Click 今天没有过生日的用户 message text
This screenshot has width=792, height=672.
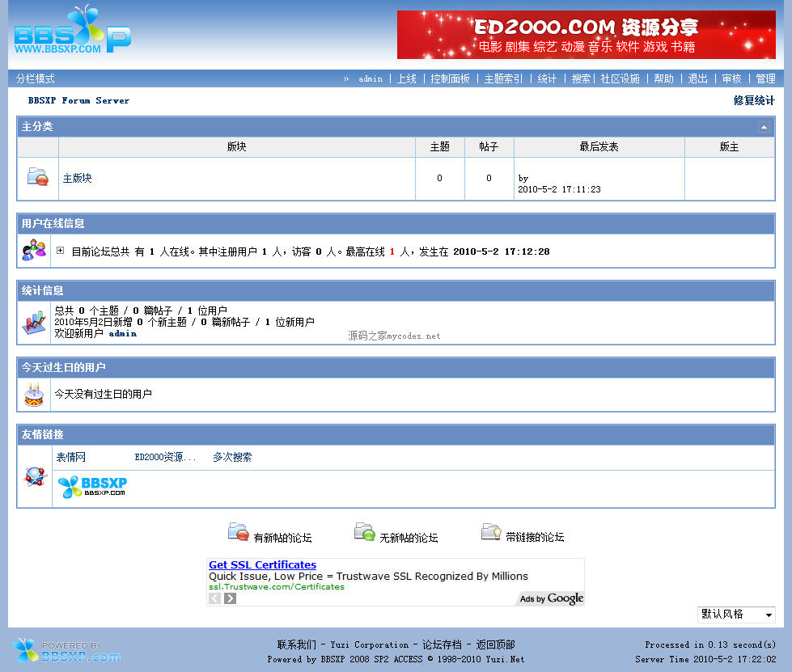103,394
